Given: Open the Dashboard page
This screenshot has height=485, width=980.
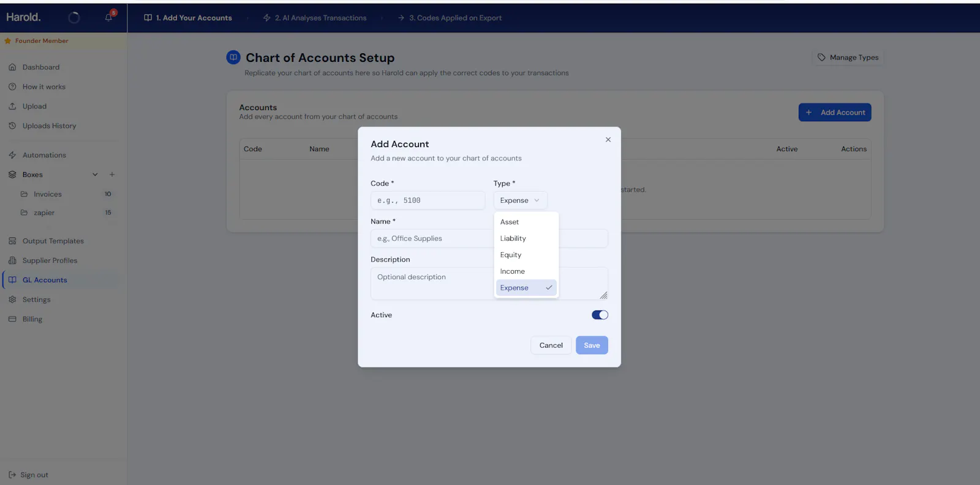Looking at the screenshot, I should [x=41, y=67].
